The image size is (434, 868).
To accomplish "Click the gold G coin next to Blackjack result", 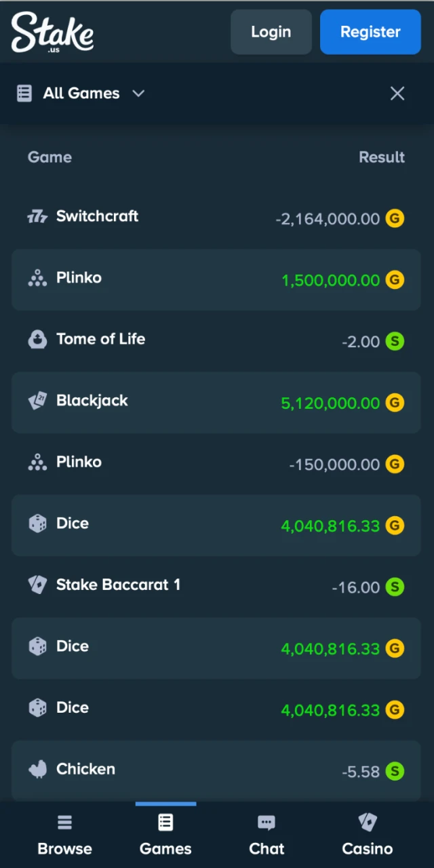I will pos(395,403).
